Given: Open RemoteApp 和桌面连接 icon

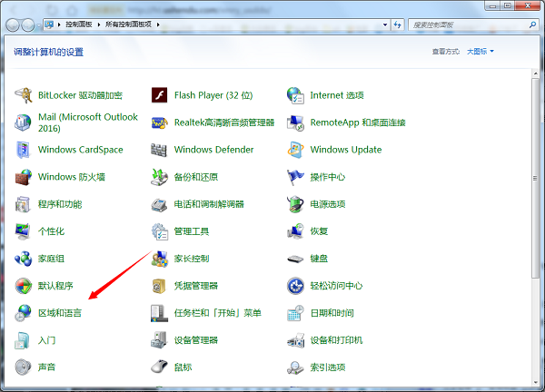Looking at the screenshot, I should coord(295,122).
